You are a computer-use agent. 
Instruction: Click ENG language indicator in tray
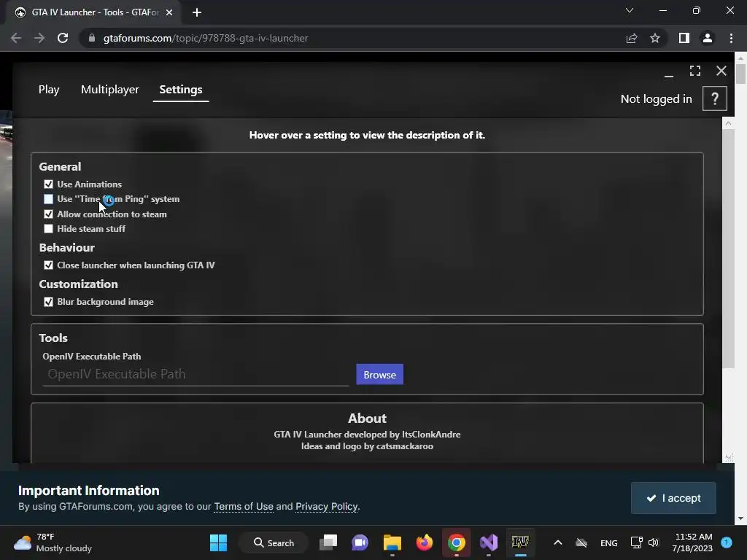[609, 542]
